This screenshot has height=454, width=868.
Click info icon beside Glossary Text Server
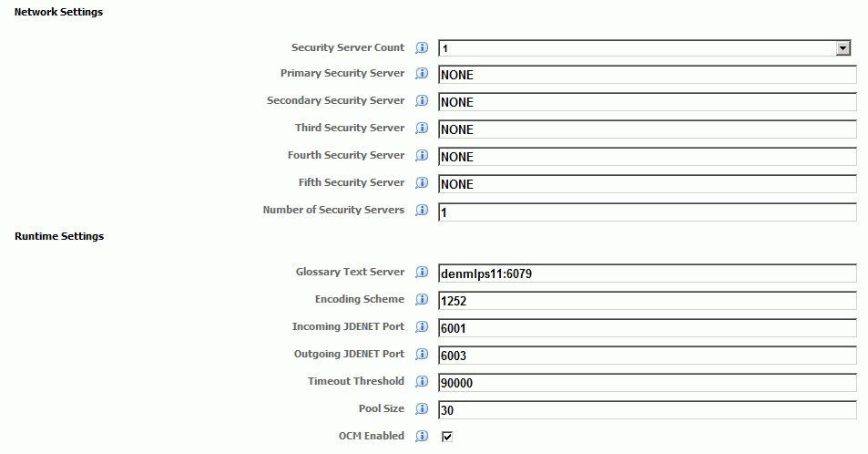(422, 273)
